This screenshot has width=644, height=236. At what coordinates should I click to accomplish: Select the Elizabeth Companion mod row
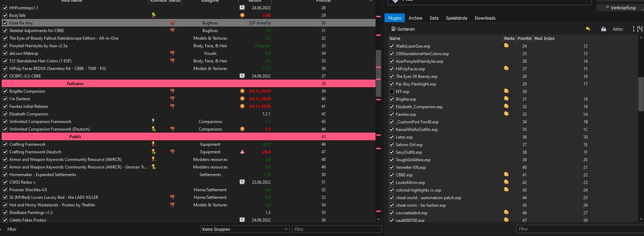coord(188,114)
